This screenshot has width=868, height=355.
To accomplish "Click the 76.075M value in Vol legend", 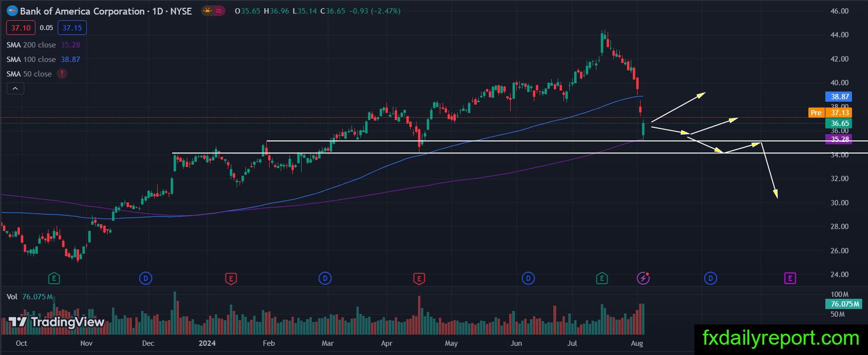I will pos(37,296).
